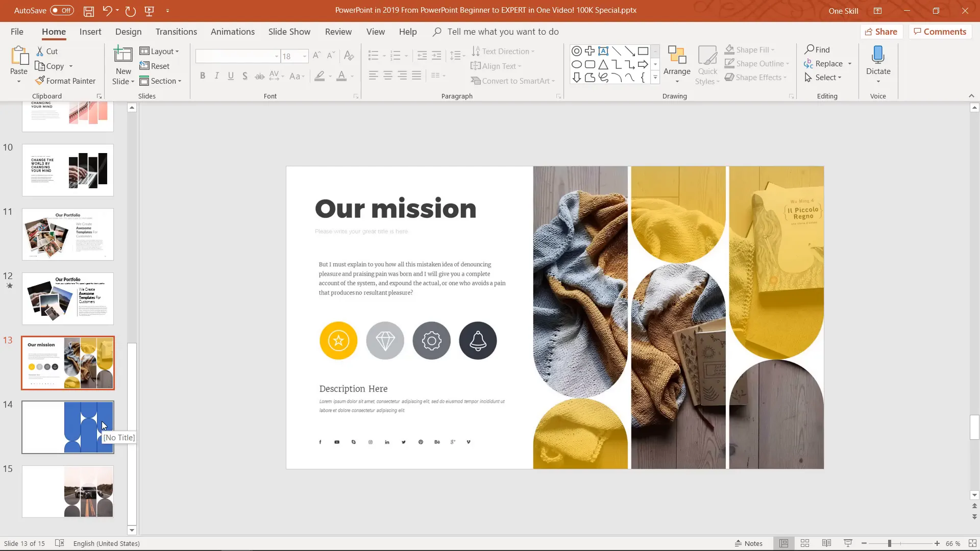Viewport: 980px width, 551px height.
Task: Click the Undo arrow icon
Action: [107, 11]
